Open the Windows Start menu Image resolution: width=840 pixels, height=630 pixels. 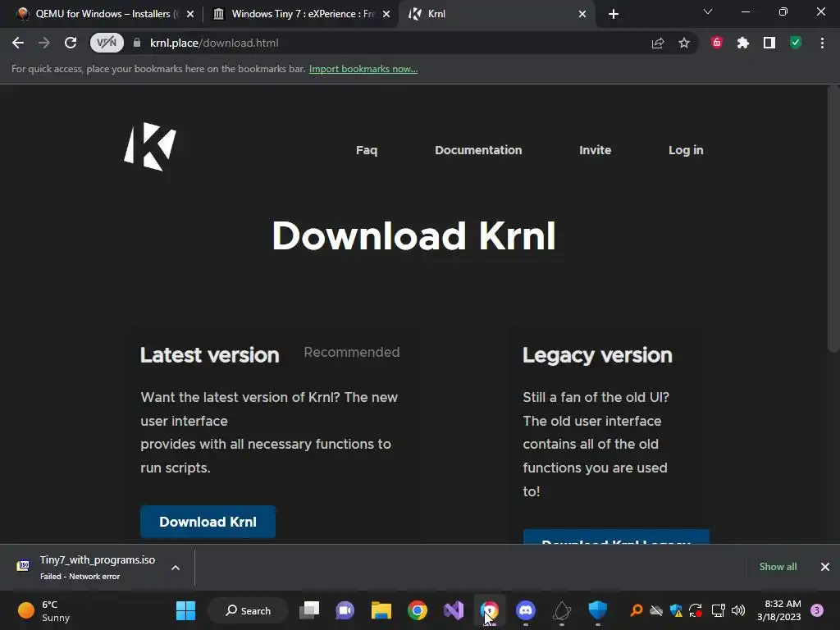click(186, 610)
